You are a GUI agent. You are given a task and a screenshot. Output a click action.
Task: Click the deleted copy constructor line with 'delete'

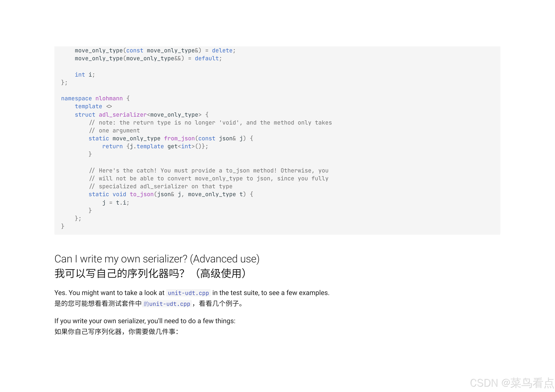coord(155,51)
